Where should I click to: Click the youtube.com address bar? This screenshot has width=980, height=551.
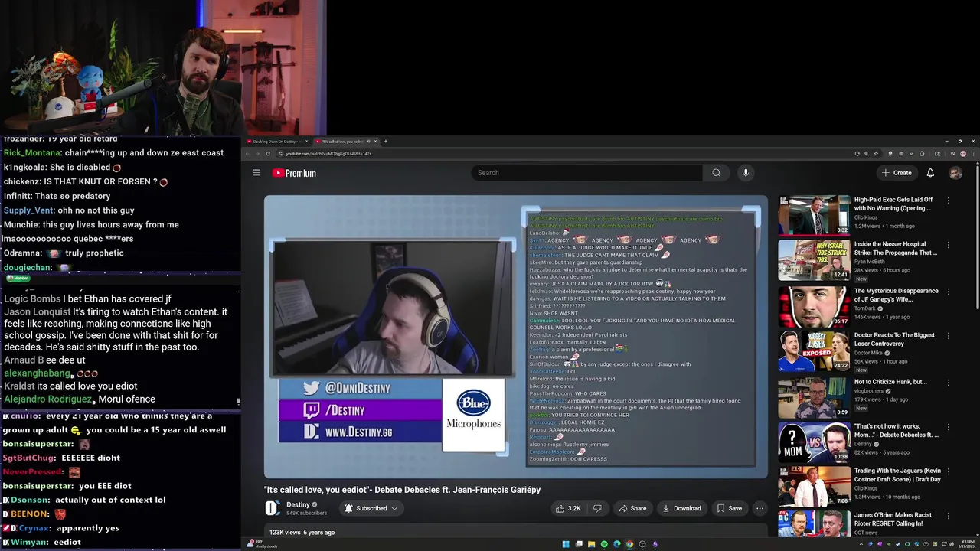563,154
